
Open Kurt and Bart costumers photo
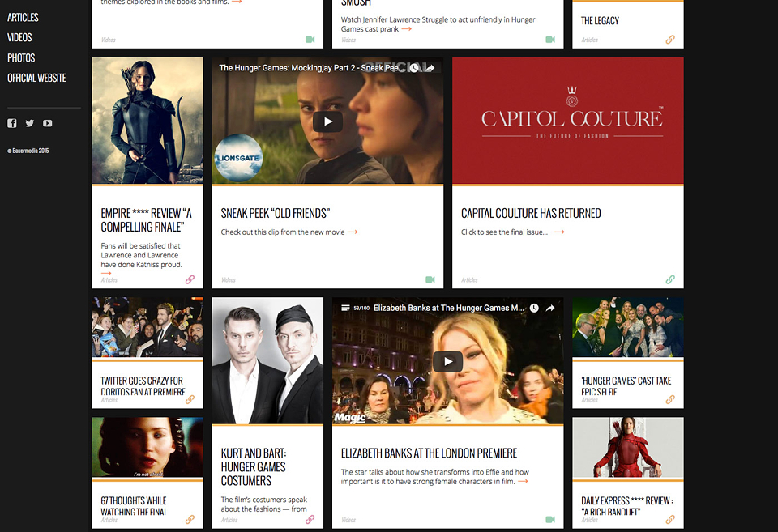click(x=267, y=360)
